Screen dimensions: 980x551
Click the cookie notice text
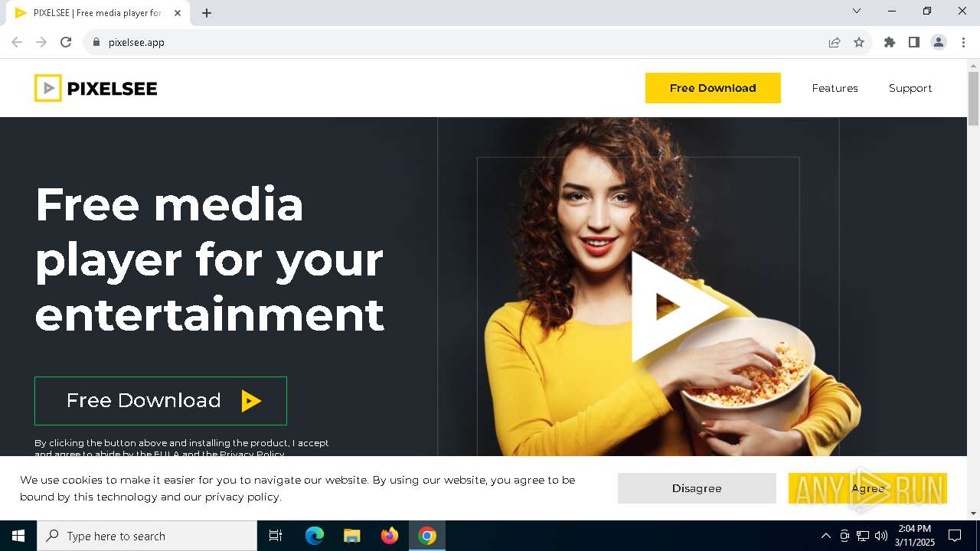click(x=298, y=488)
